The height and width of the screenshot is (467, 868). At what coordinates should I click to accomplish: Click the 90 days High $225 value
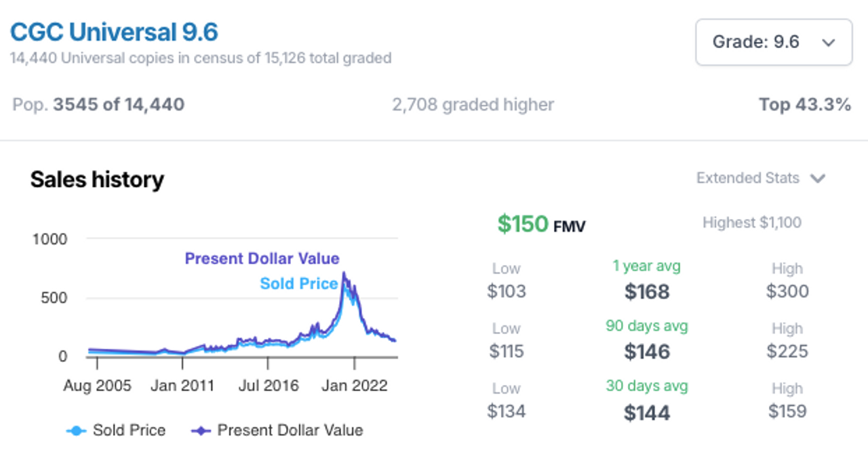[x=787, y=351]
